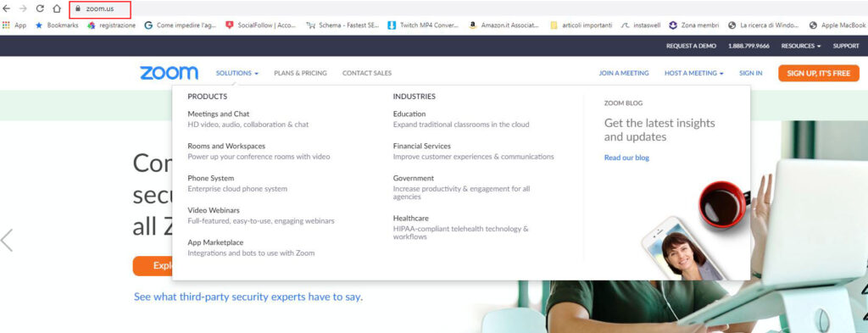Select Meetings and Chat product
This screenshot has width=868, height=333.
218,114
